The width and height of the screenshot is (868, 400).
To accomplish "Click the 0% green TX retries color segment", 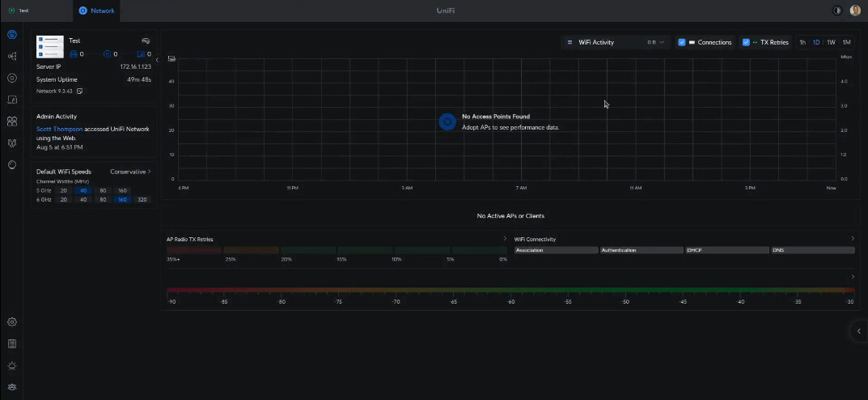I will coord(480,250).
